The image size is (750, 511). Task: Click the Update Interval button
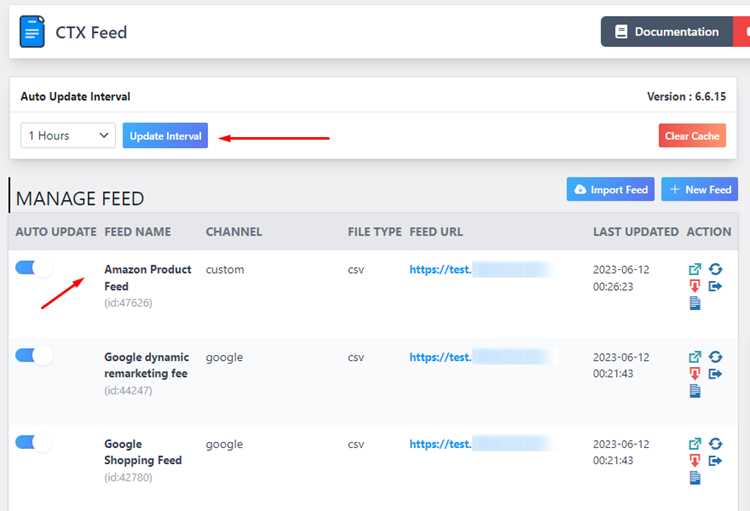(x=165, y=135)
